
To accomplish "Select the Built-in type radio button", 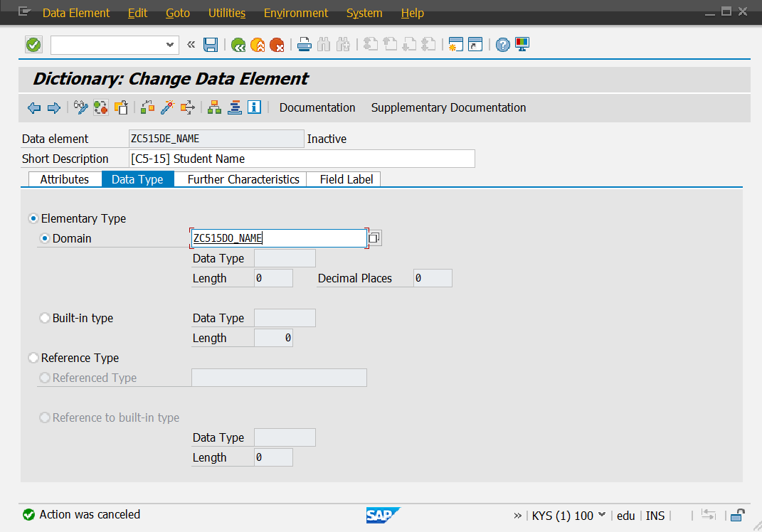I will tap(45, 318).
